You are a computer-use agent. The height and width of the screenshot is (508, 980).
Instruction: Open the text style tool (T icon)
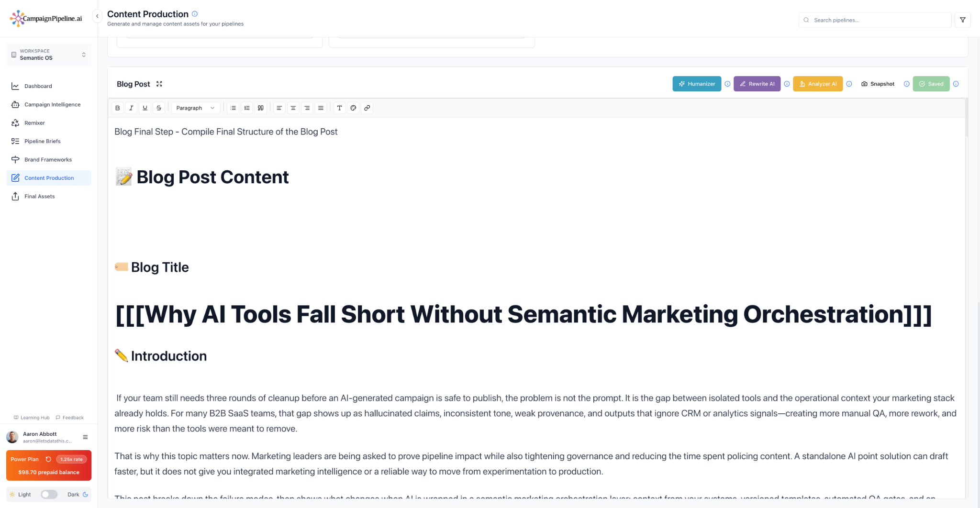339,108
